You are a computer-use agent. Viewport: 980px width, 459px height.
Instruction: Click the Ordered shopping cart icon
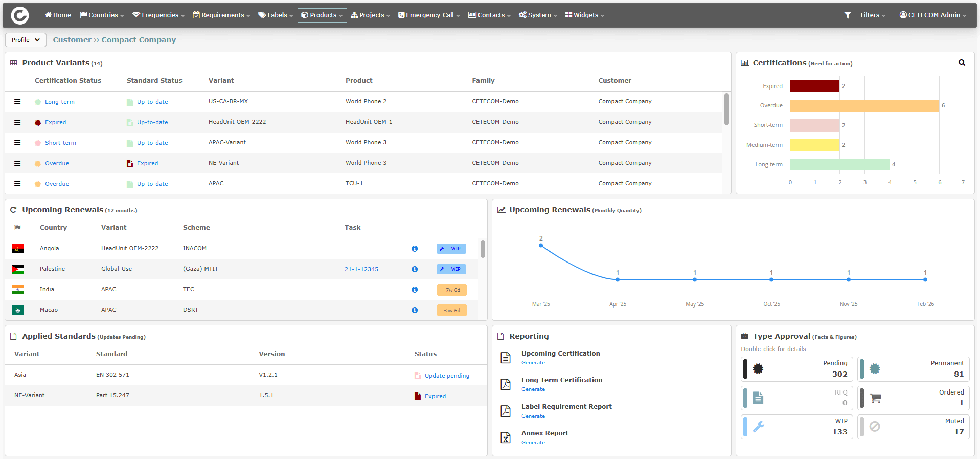pyautogui.click(x=875, y=398)
